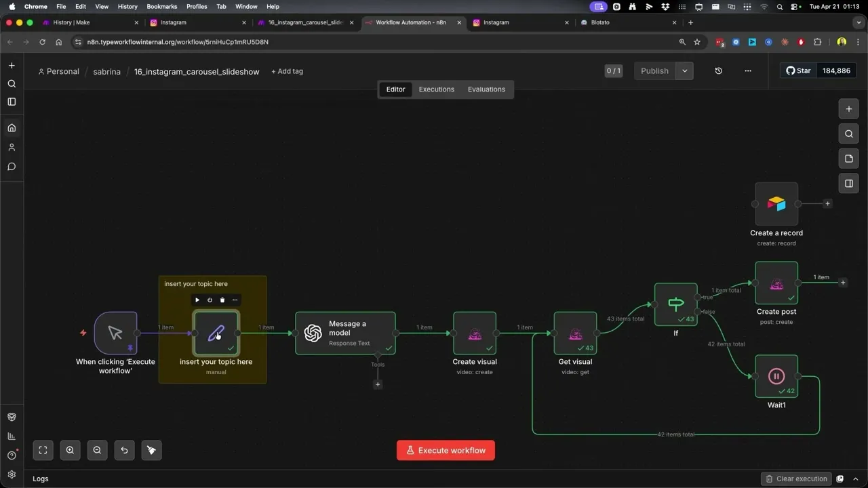This screenshot has width=868, height=488.
Task: Click Add tag link
Action: point(287,71)
